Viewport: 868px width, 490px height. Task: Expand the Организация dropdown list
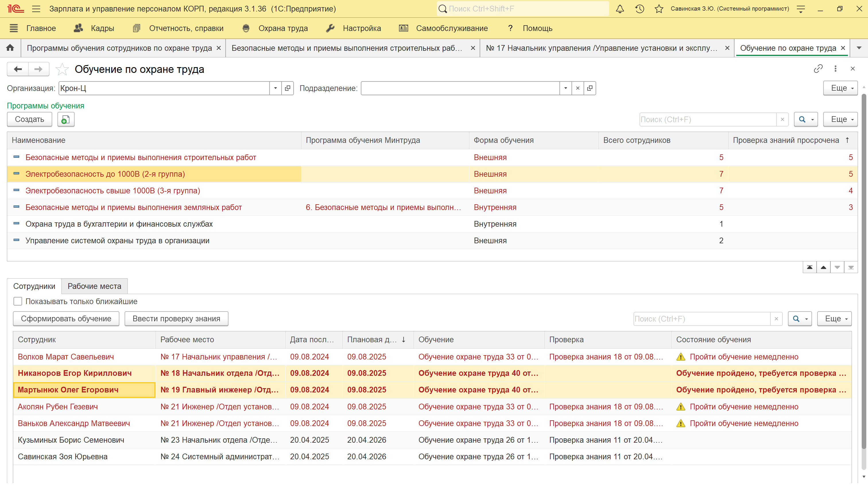pos(275,88)
